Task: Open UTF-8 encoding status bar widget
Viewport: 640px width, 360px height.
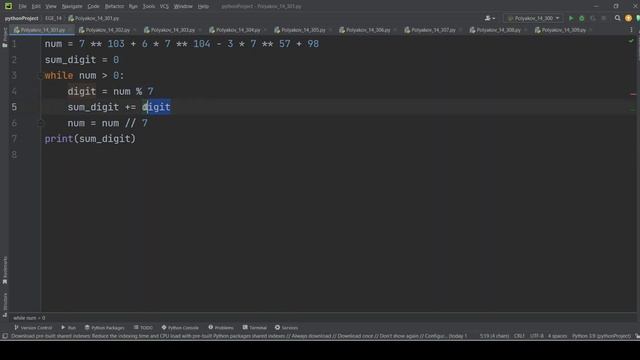Action: pos(537,336)
